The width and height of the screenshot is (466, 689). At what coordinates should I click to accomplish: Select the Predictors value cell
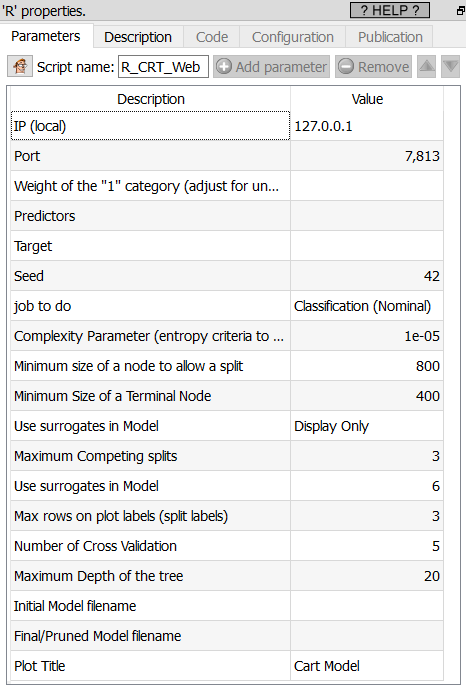click(367, 216)
